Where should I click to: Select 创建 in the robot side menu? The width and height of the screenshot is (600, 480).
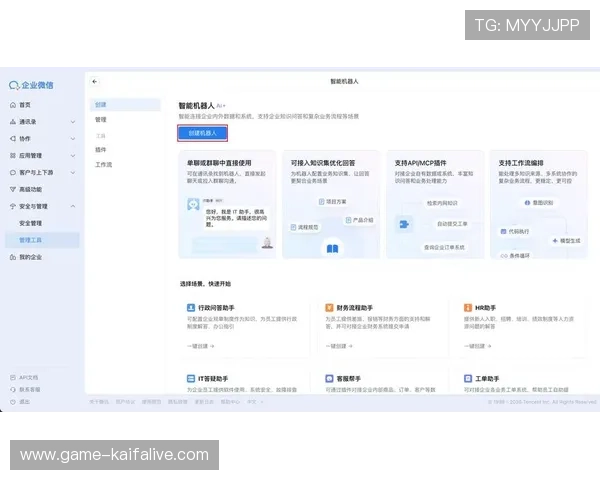point(126,104)
